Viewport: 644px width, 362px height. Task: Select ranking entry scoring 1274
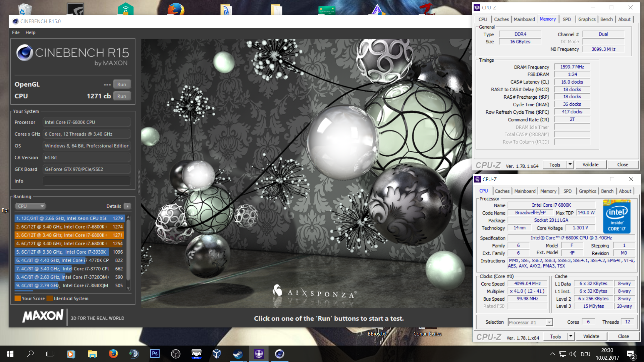69,227
